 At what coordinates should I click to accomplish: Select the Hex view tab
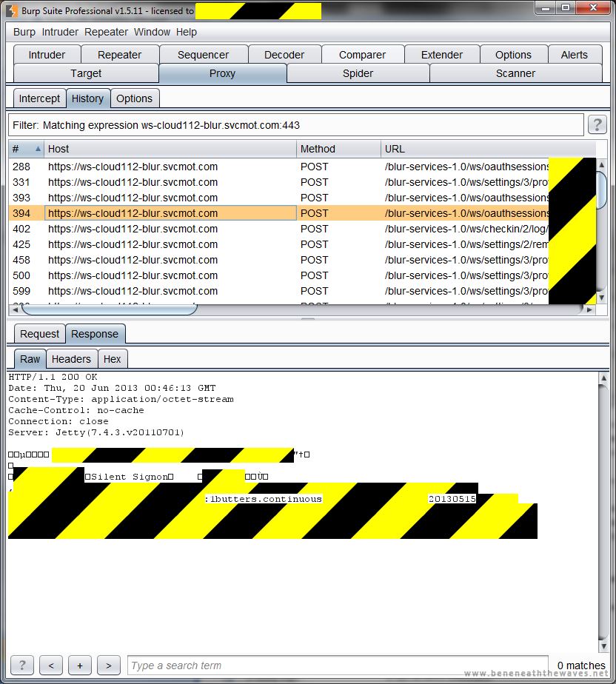(x=112, y=359)
